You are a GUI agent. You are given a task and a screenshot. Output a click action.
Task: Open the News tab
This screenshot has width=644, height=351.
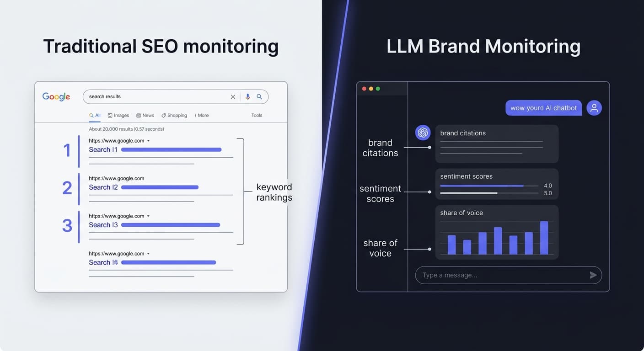(145, 116)
